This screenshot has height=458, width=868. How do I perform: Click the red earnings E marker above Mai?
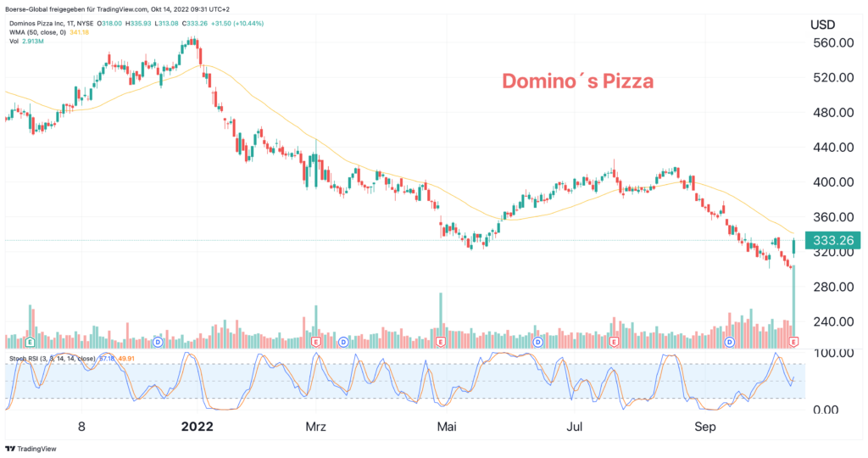[x=441, y=343]
